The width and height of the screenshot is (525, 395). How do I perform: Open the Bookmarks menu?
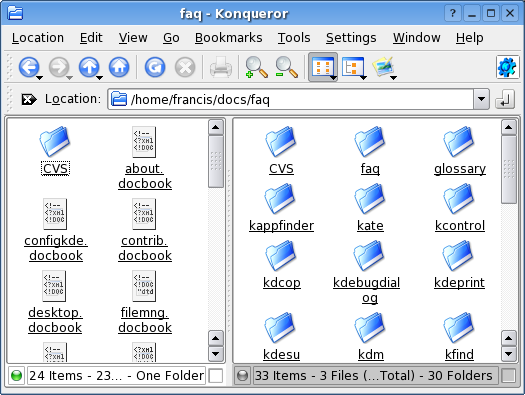(229, 38)
